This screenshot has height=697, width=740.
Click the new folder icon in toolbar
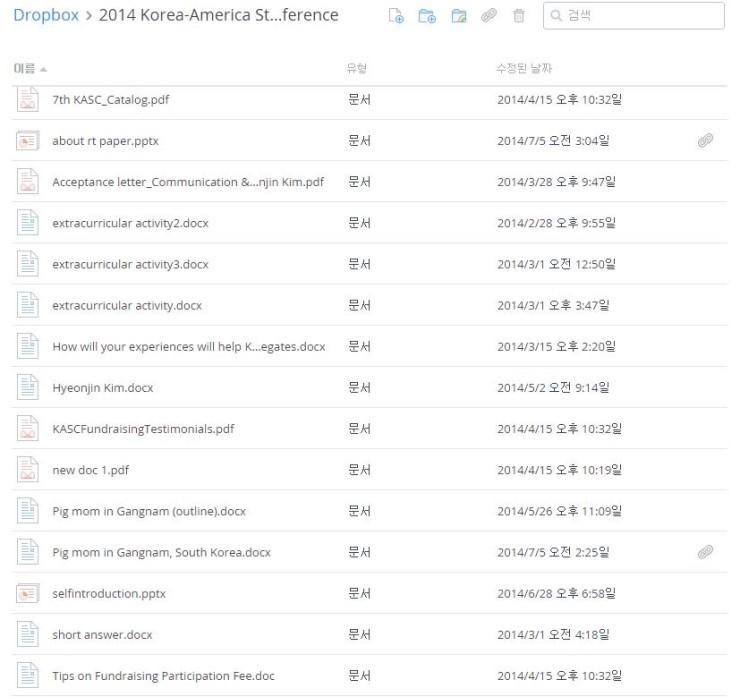pyautogui.click(x=427, y=16)
